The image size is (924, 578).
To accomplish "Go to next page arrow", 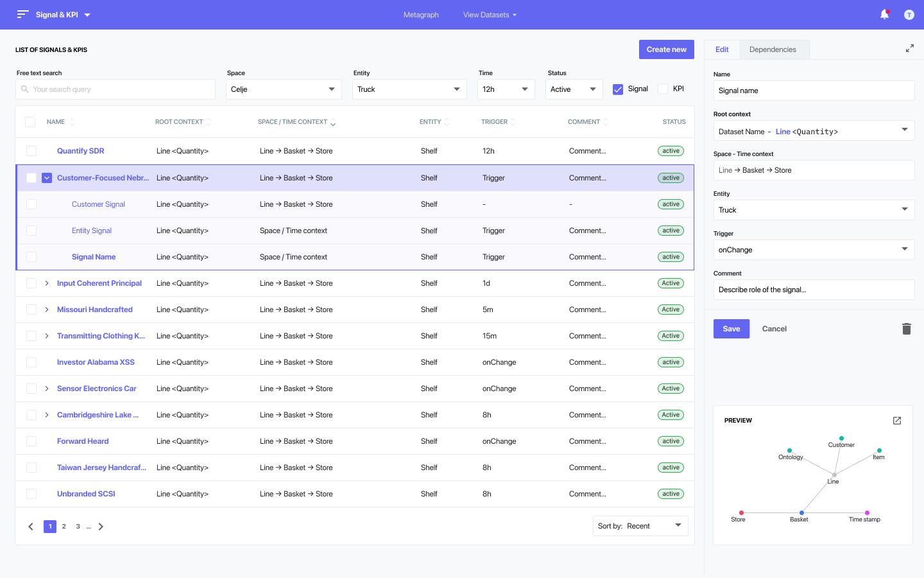I will pos(101,527).
